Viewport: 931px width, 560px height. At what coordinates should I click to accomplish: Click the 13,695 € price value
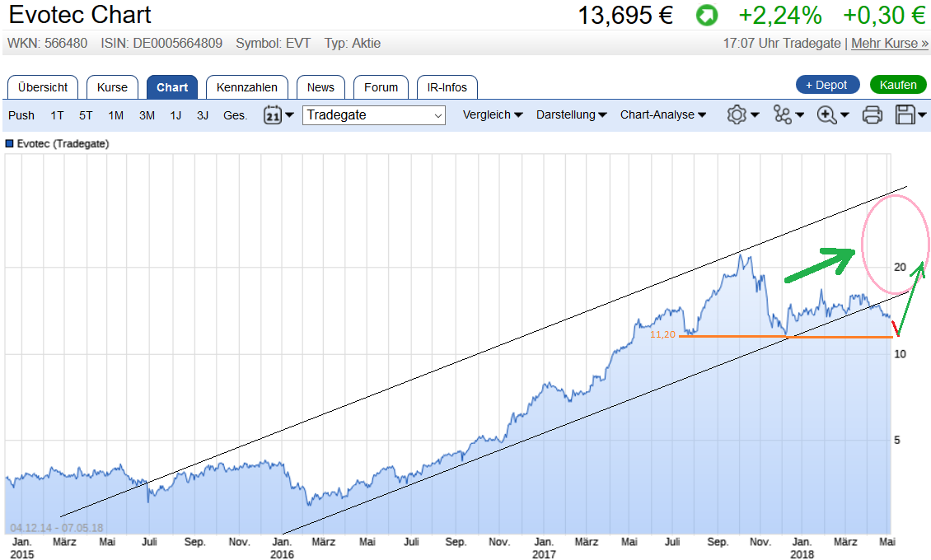point(625,16)
